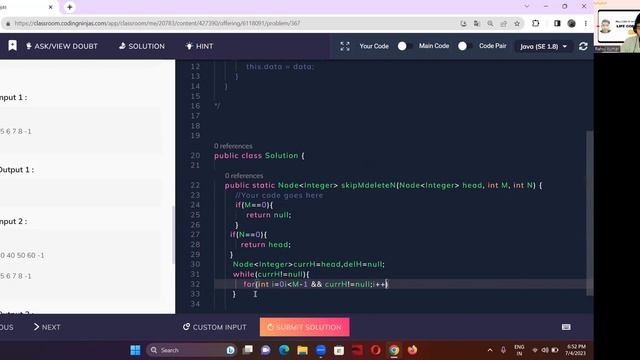Click the '0 references' above class Solution

(233, 146)
